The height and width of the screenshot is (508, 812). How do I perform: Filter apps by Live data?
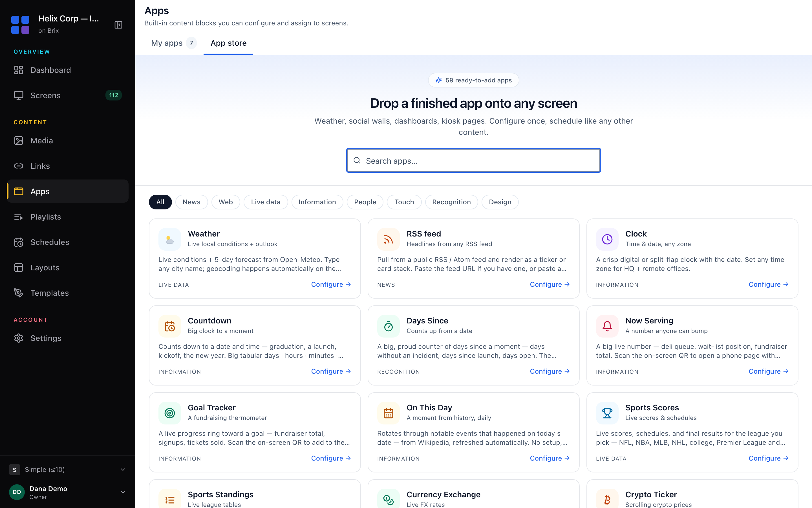tap(266, 202)
